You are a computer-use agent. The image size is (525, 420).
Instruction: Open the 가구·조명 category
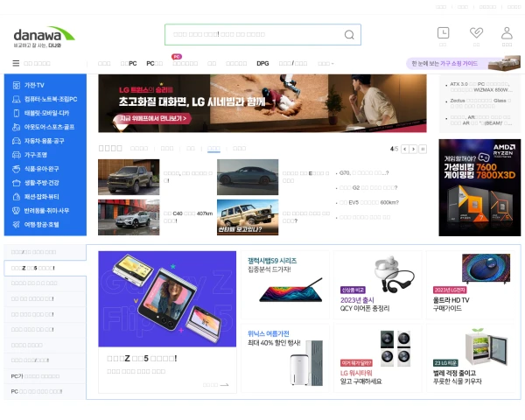[45, 155]
